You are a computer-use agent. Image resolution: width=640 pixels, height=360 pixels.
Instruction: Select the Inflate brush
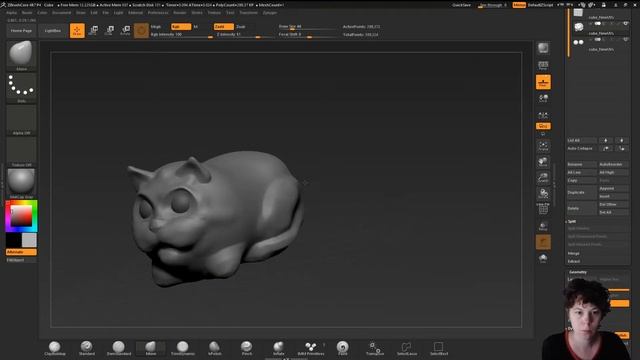[x=278, y=348]
